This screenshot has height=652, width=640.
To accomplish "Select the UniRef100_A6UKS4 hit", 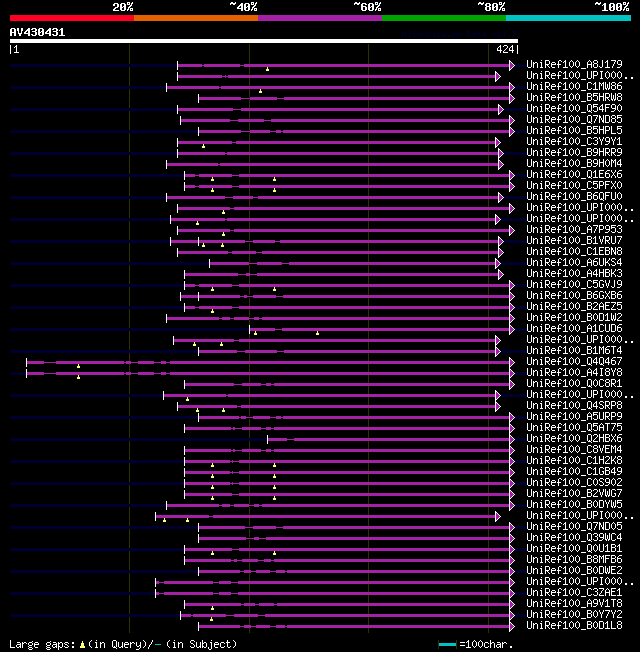I will coord(574,263).
